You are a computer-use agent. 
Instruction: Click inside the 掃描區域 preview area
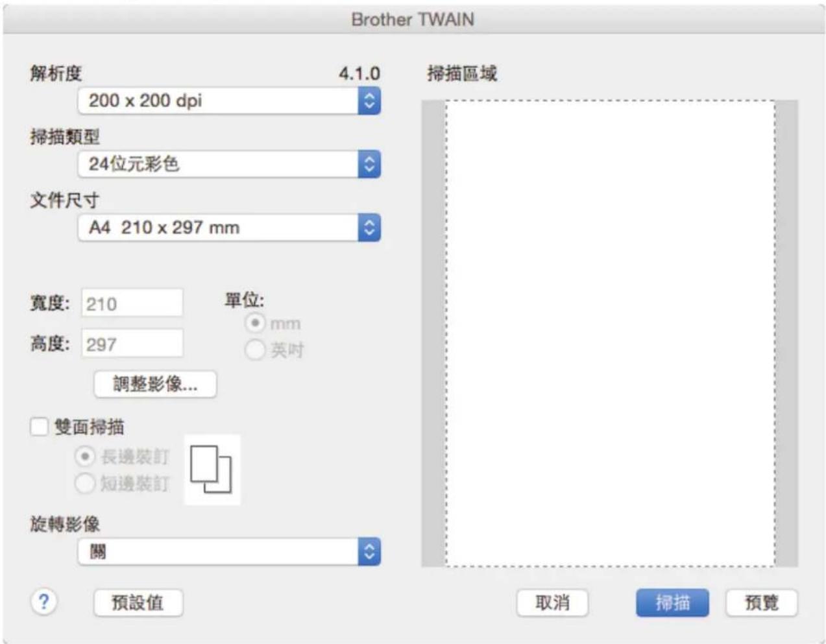(610, 333)
